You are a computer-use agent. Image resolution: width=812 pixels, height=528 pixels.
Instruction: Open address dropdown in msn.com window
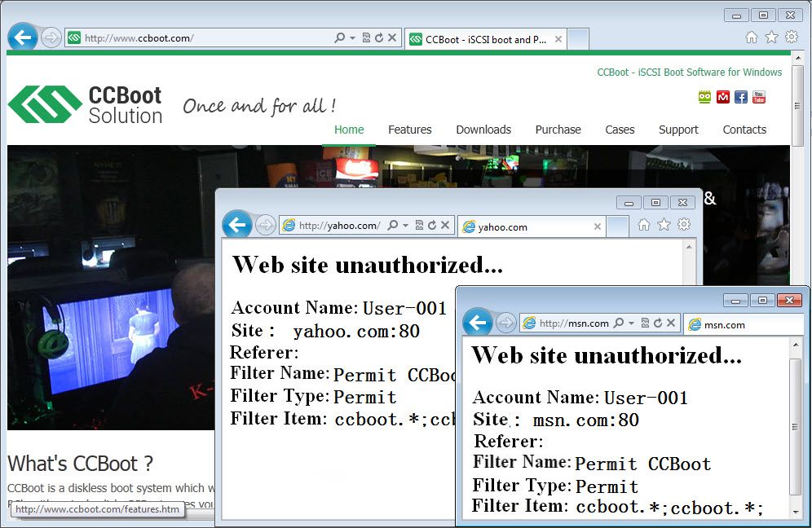(x=631, y=323)
